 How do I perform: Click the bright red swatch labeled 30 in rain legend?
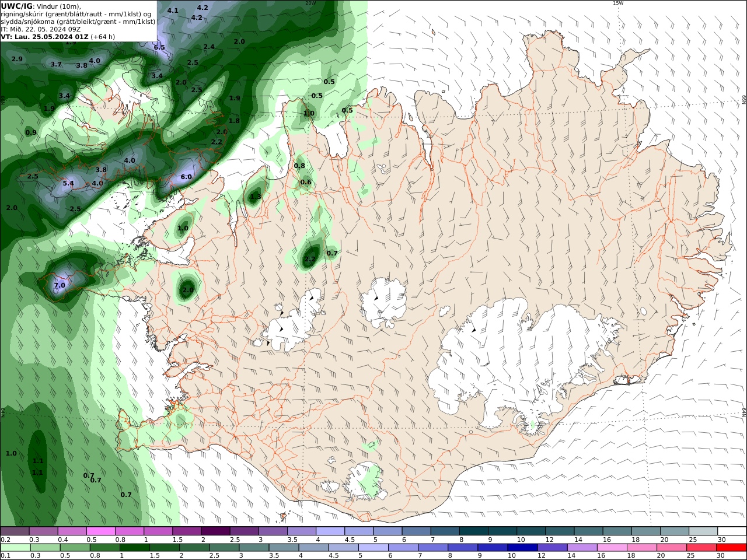coord(732,548)
